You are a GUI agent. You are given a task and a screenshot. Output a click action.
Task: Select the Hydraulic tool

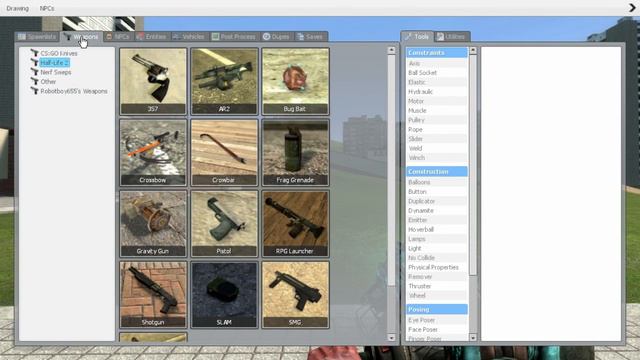(x=437, y=91)
